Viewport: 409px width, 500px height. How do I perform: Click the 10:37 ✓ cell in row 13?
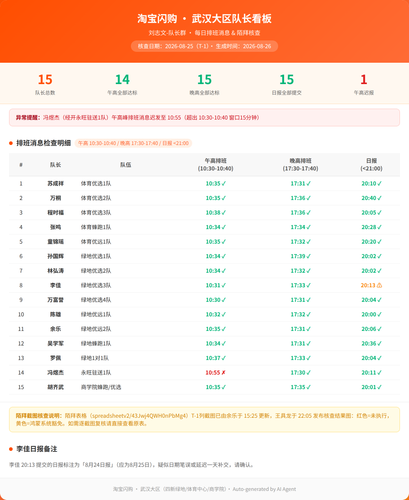(x=216, y=358)
